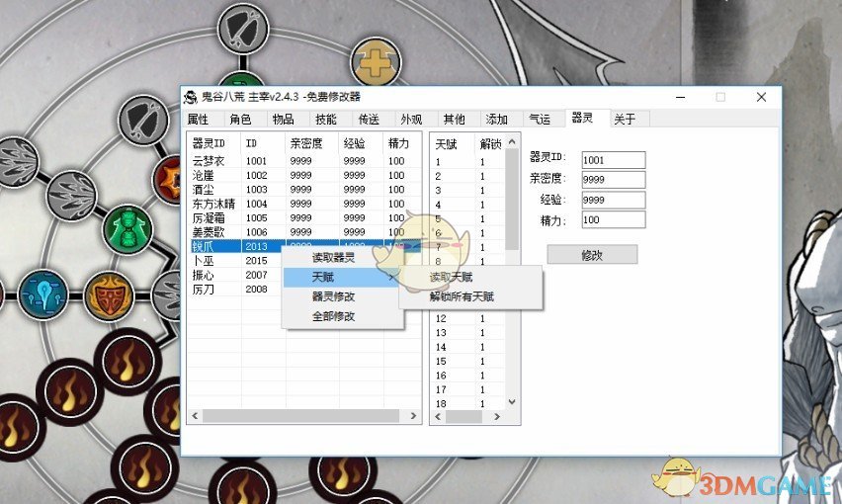This screenshot has width=842, height=504.
Task: Select the 锐爪 row
Action: coord(304,246)
